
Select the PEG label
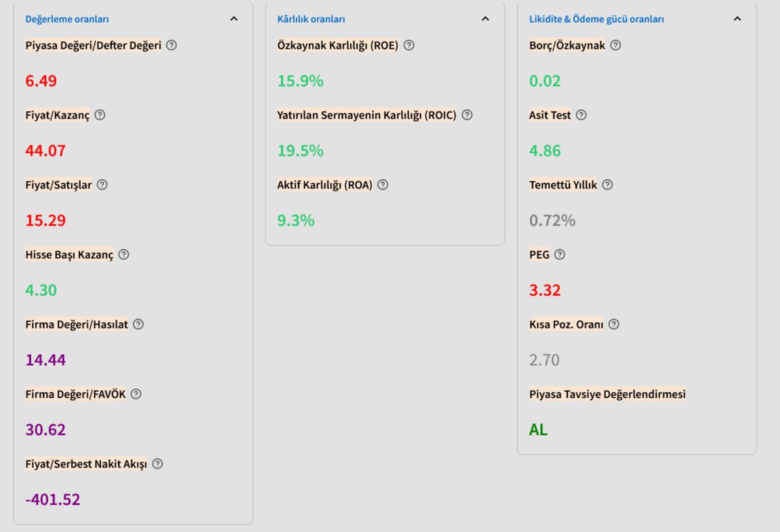click(539, 255)
